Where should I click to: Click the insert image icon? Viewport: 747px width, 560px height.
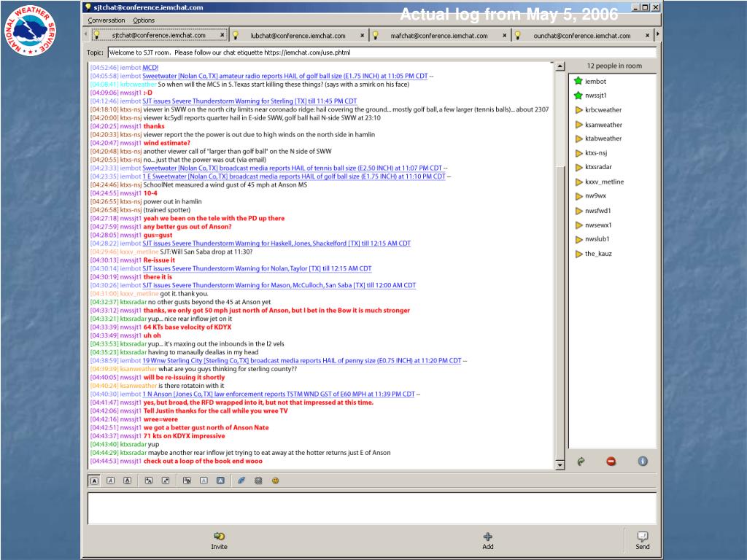coord(258,481)
